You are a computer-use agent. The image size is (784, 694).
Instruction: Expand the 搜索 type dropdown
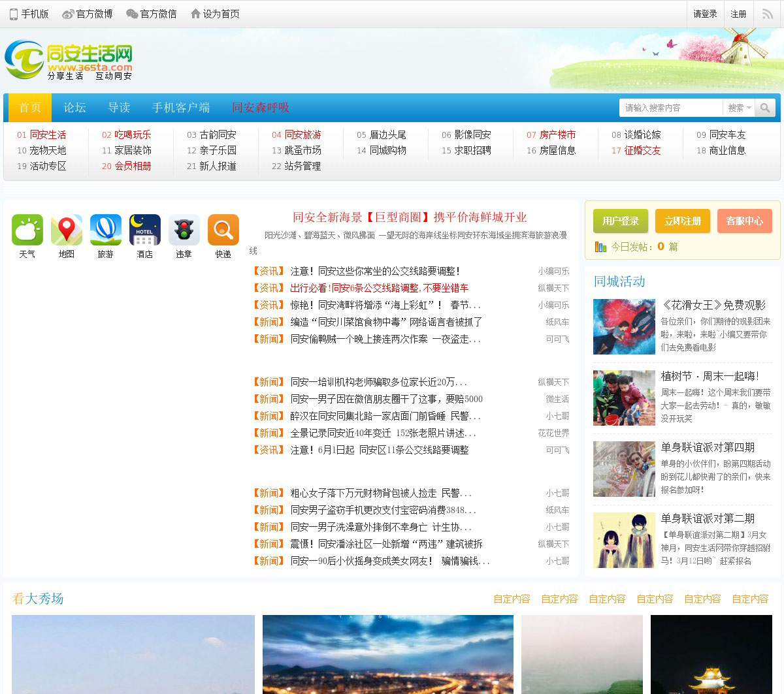click(x=740, y=108)
